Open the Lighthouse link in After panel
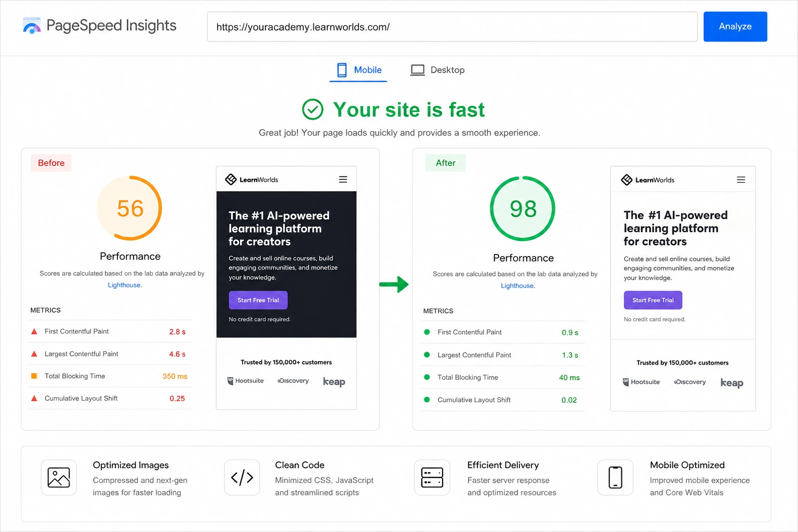The image size is (798, 532). pyautogui.click(x=518, y=286)
